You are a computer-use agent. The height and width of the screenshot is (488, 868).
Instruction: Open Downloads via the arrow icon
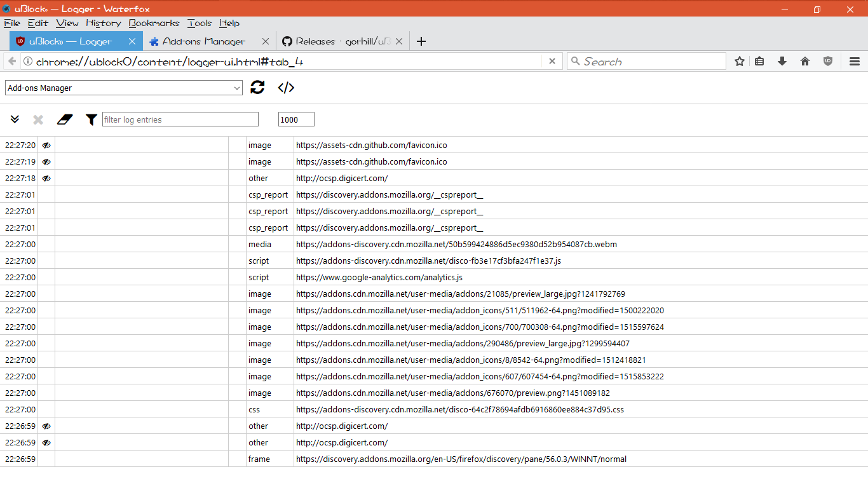point(782,61)
